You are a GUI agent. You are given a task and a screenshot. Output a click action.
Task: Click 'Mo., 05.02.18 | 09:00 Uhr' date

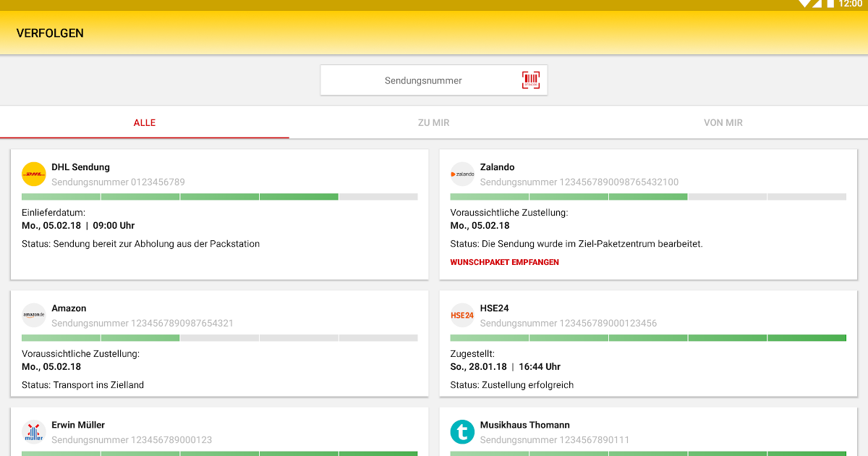click(78, 226)
